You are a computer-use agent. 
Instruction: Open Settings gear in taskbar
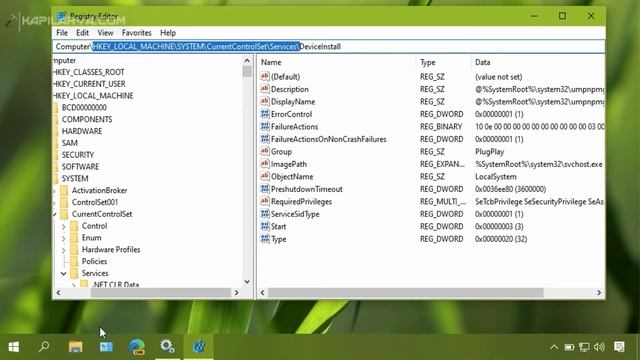167,347
